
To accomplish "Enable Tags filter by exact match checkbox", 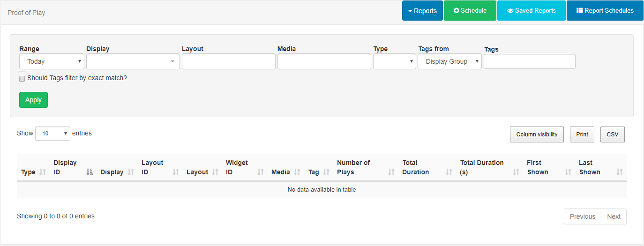I will click(x=22, y=79).
